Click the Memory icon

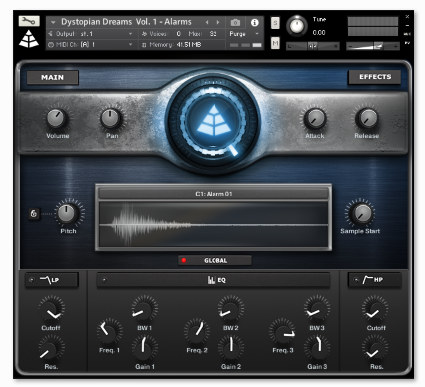pyautogui.click(x=144, y=45)
